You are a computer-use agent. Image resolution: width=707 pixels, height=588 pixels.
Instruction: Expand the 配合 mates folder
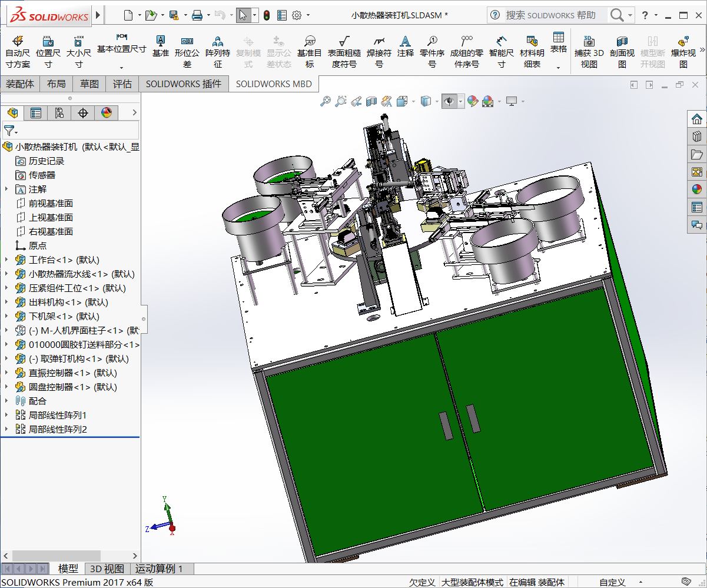click(x=6, y=401)
